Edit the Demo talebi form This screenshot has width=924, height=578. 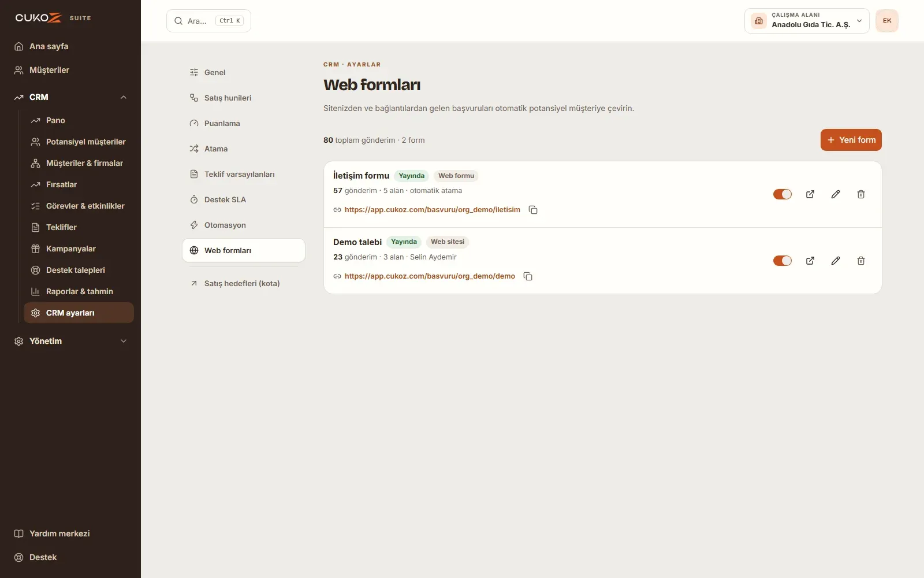pyautogui.click(x=836, y=261)
